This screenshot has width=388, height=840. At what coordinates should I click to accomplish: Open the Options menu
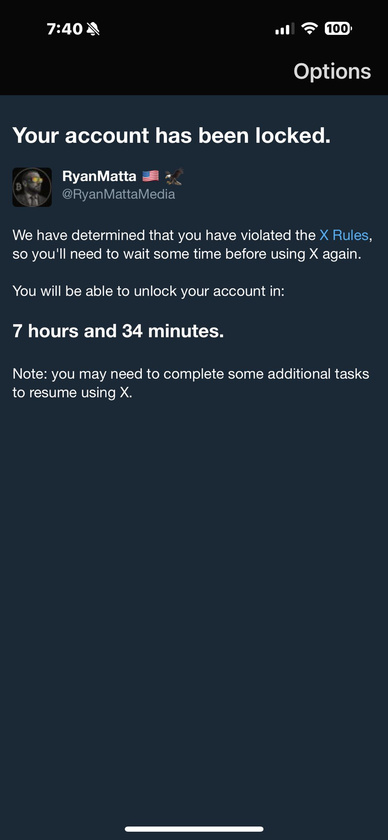coord(332,71)
